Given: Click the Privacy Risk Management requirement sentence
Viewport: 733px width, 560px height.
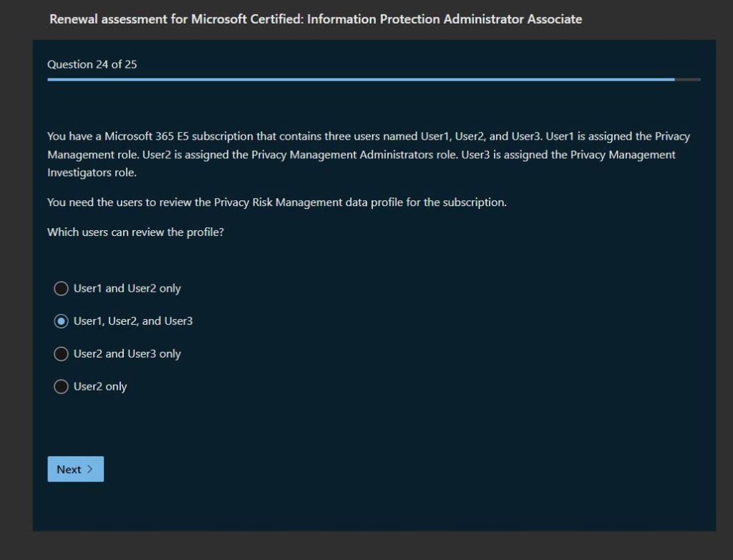Looking at the screenshot, I should [x=276, y=202].
